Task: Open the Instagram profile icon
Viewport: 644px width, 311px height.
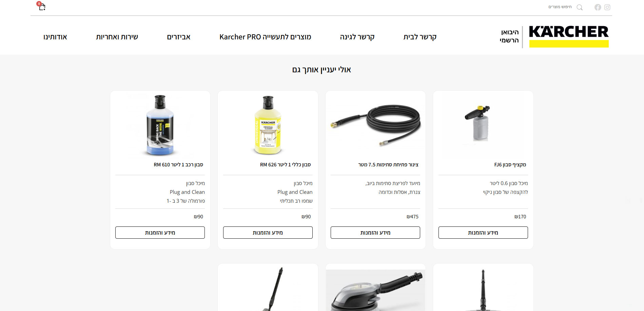Action: tap(607, 7)
